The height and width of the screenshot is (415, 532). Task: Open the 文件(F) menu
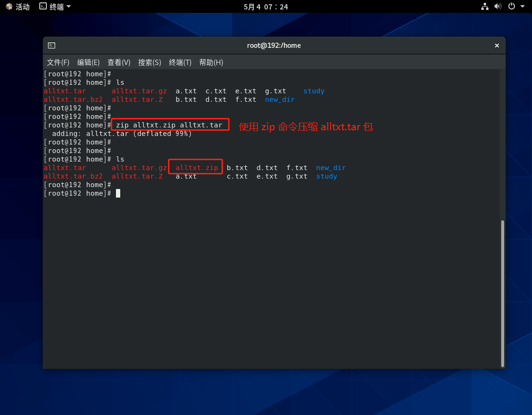pyautogui.click(x=58, y=63)
